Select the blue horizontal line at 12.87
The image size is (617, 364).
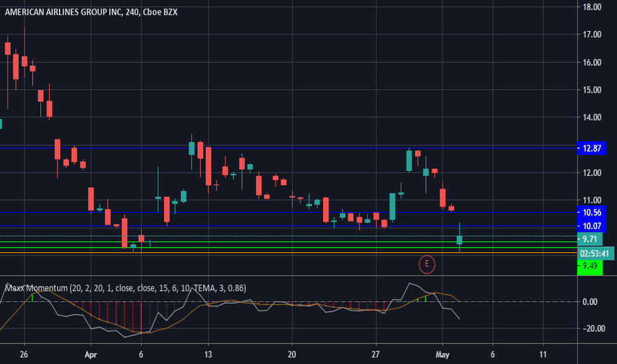pyautogui.click(x=289, y=148)
